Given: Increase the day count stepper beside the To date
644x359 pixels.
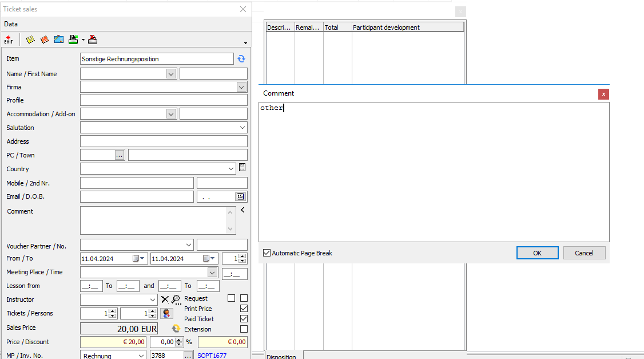Looking at the screenshot, I should pos(243,256).
